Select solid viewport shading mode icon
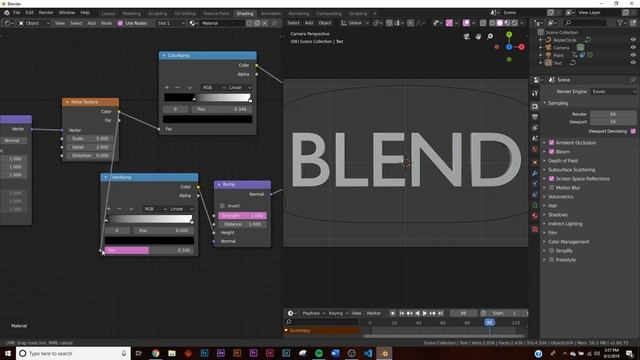The width and height of the screenshot is (640, 360). [500, 23]
